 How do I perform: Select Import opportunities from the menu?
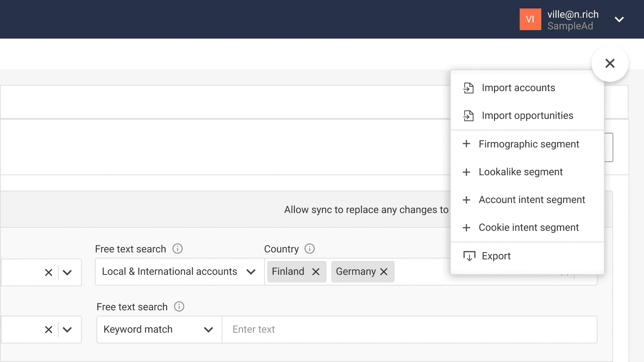click(x=527, y=115)
